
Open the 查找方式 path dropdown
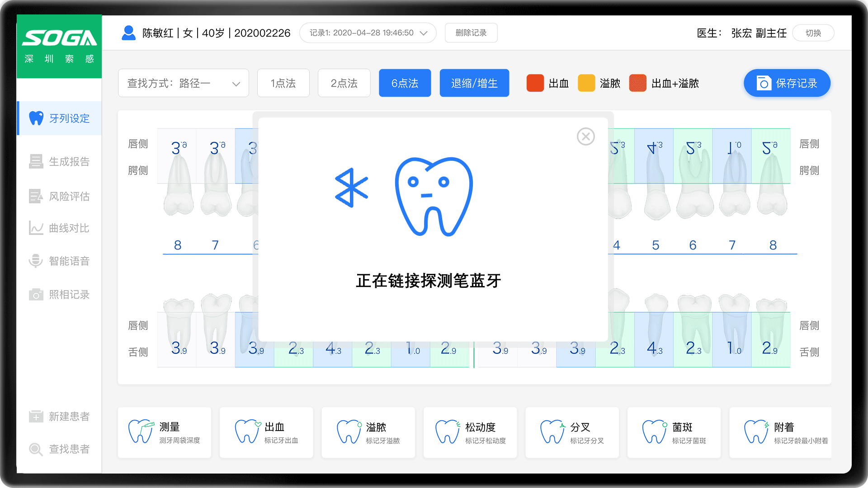[x=183, y=83]
